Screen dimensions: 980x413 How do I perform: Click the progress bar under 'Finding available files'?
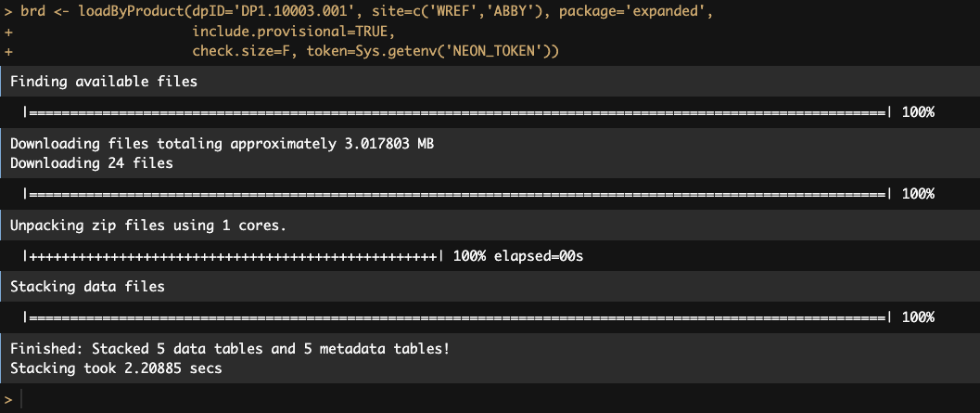tap(457, 112)
